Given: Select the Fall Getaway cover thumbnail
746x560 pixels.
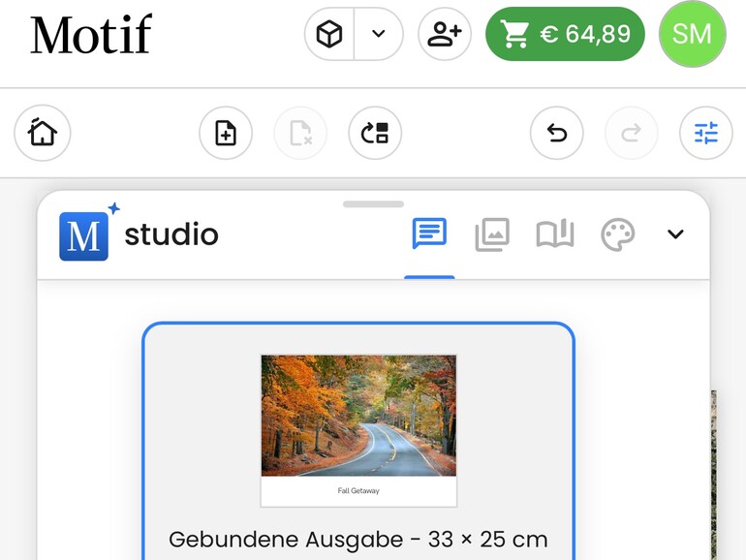Looking at the screenshot, I should pos(358,431).
